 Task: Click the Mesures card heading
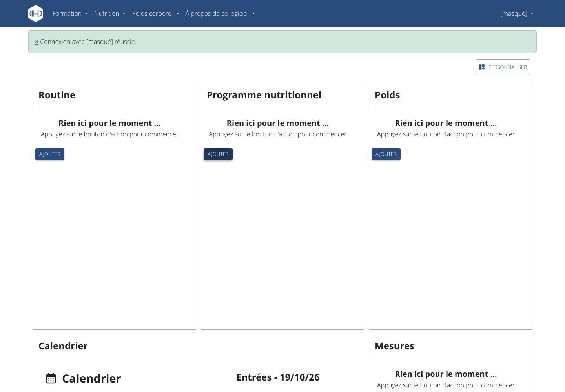tap(394, 346)
